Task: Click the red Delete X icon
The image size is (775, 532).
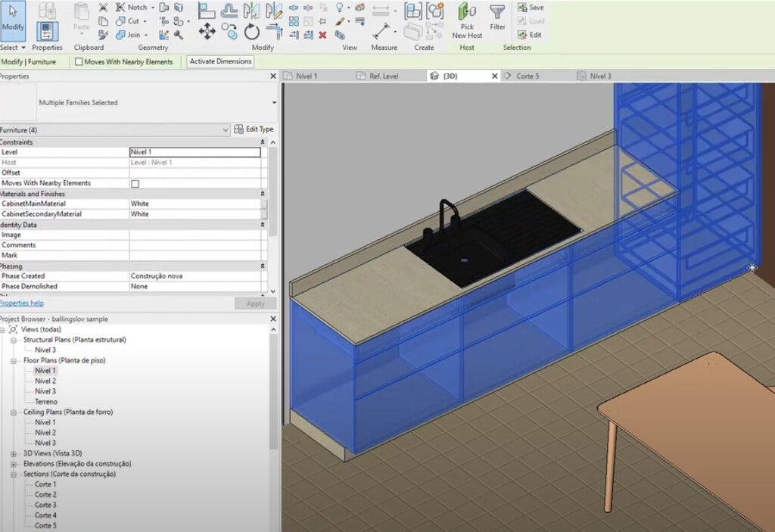Action: [322, 35]
